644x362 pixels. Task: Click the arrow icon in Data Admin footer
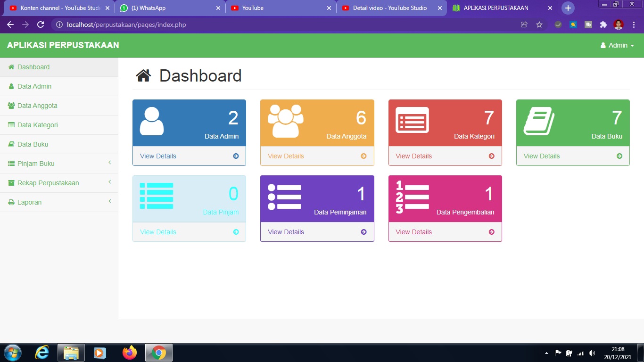pos(236,156)
